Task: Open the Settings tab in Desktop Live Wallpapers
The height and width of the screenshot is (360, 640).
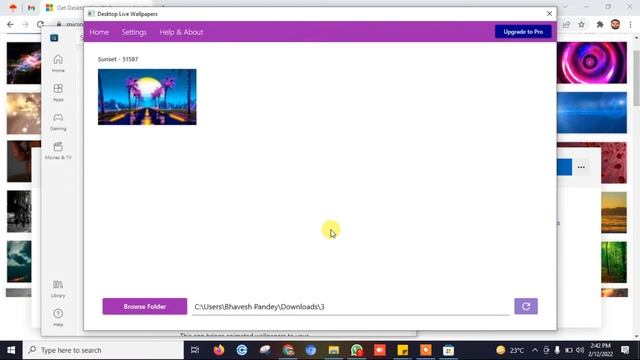Action: (134, 32)
